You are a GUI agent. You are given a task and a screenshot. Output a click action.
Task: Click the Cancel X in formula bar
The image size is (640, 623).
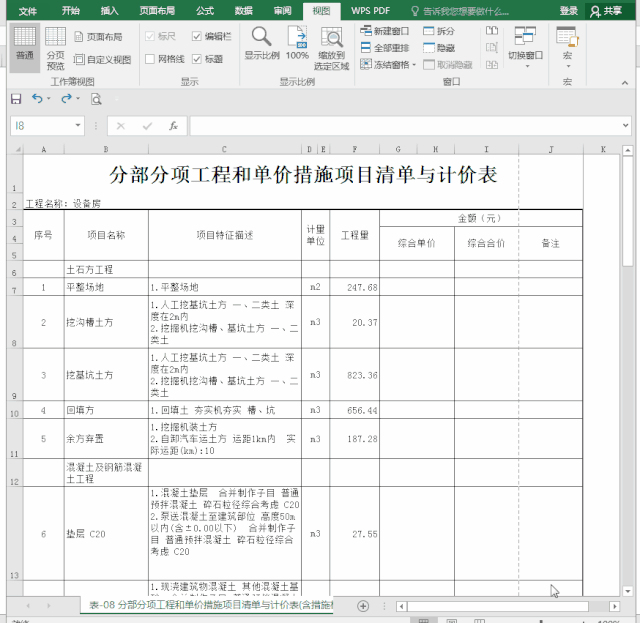tap(121, 126)
